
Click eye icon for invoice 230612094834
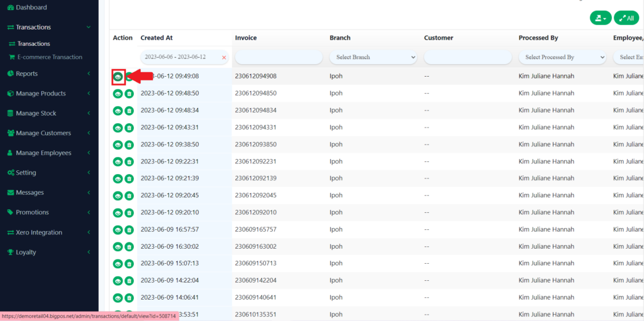(118, 111)
